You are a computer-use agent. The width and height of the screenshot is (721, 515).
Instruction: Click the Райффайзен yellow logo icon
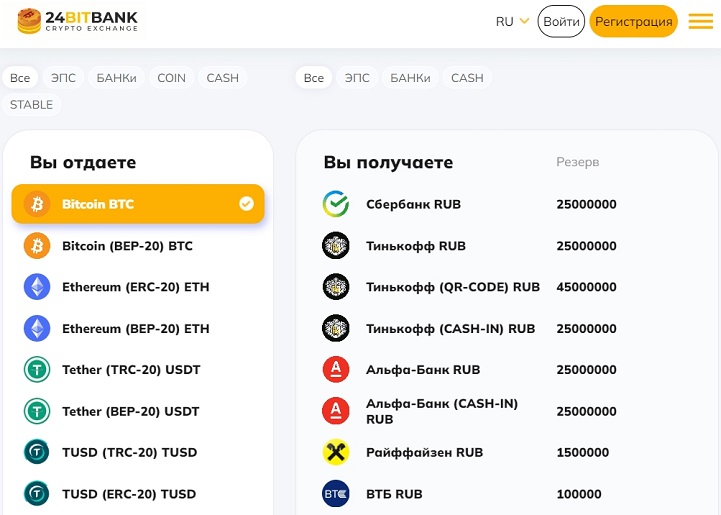click(336, 452)
